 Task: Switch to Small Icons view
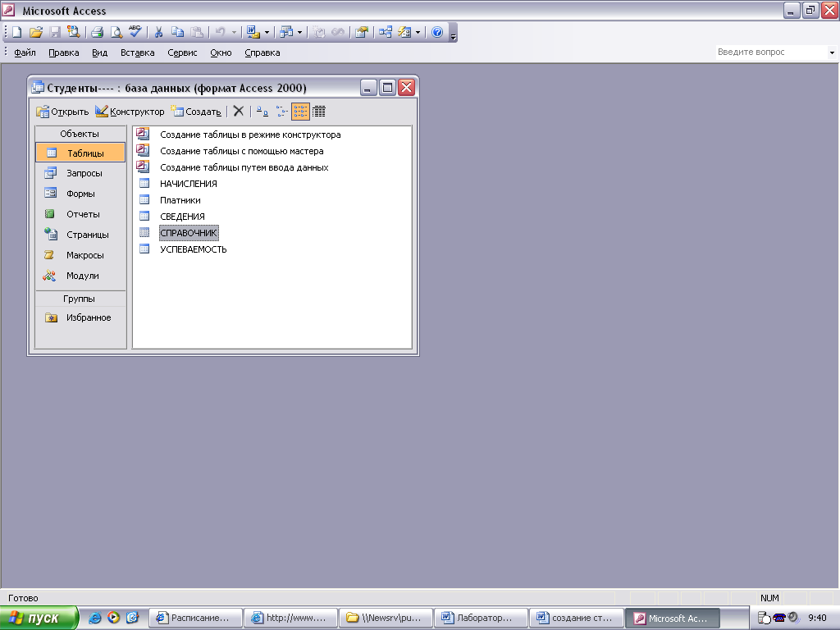[281, 112]
